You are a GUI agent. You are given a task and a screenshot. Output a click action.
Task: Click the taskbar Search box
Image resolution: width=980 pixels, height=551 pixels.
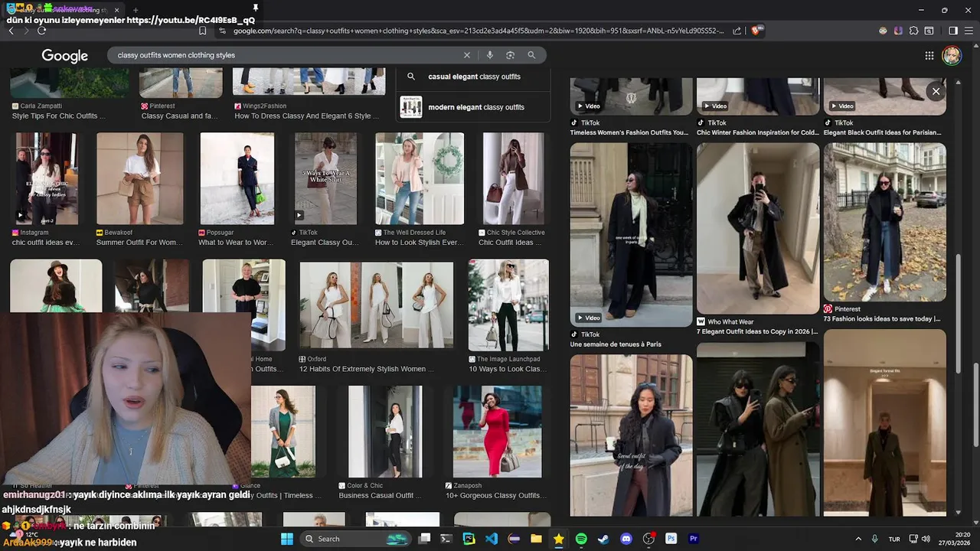[x=358, y=539]
